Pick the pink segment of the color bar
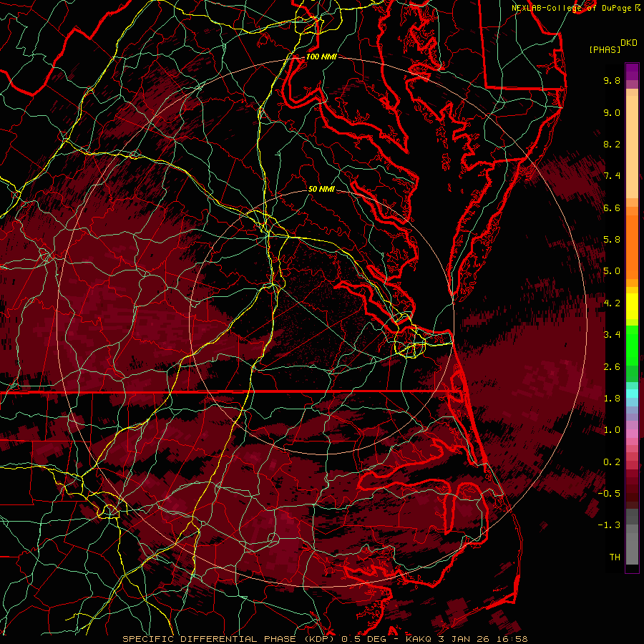This screenshot has width=644, height=644. click(x=632, y=434)
